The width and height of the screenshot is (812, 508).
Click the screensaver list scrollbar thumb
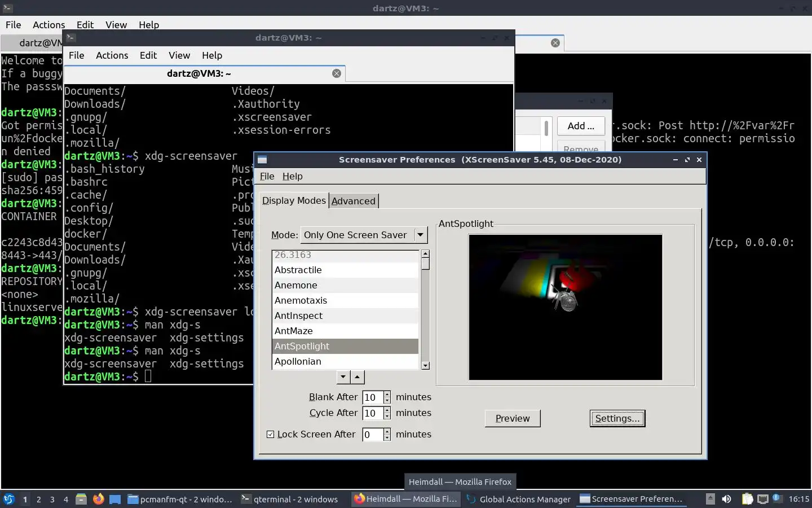coord(426,264)
